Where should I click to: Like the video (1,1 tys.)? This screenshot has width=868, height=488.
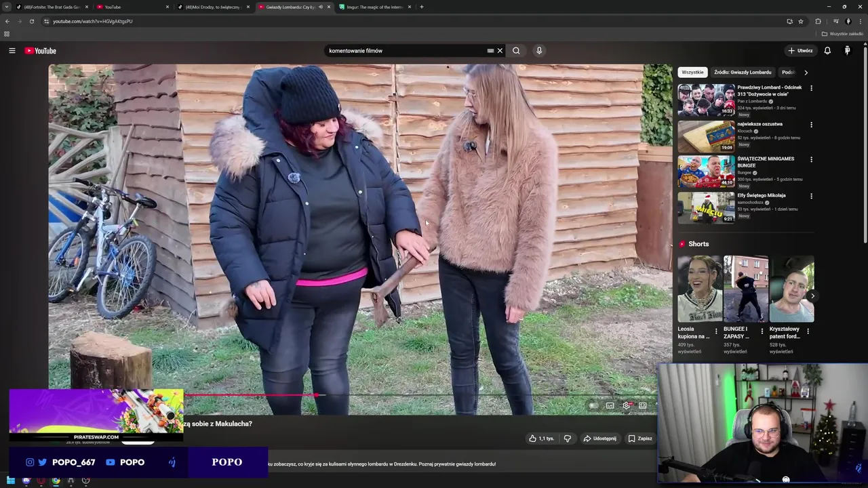[x=542, y=439]
